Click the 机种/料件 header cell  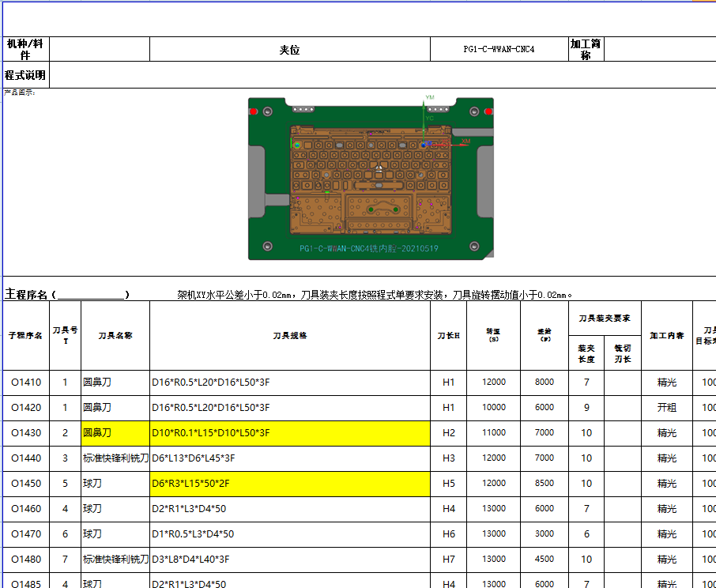(25, 48)
